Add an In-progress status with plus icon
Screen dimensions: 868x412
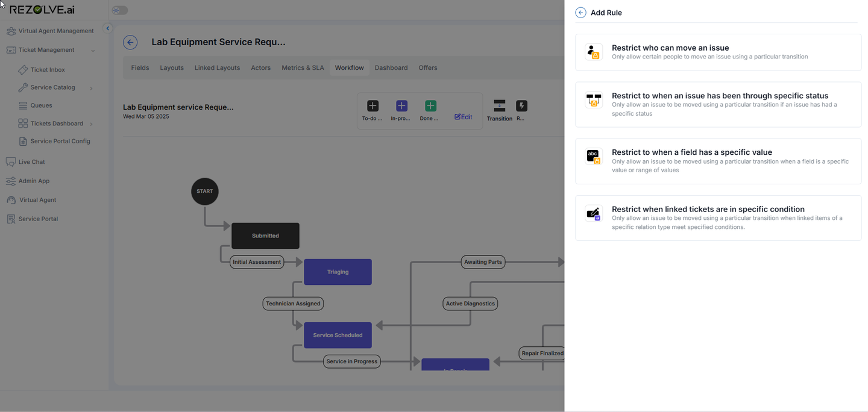(401, 106)
